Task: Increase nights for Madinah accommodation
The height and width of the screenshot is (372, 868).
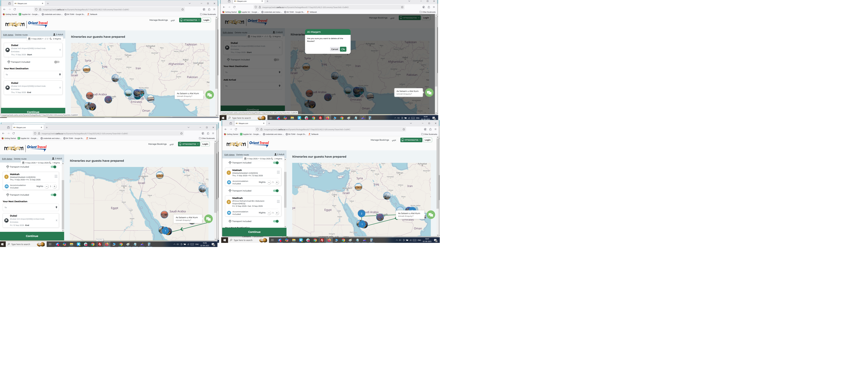Action: (x=277, y=213)
